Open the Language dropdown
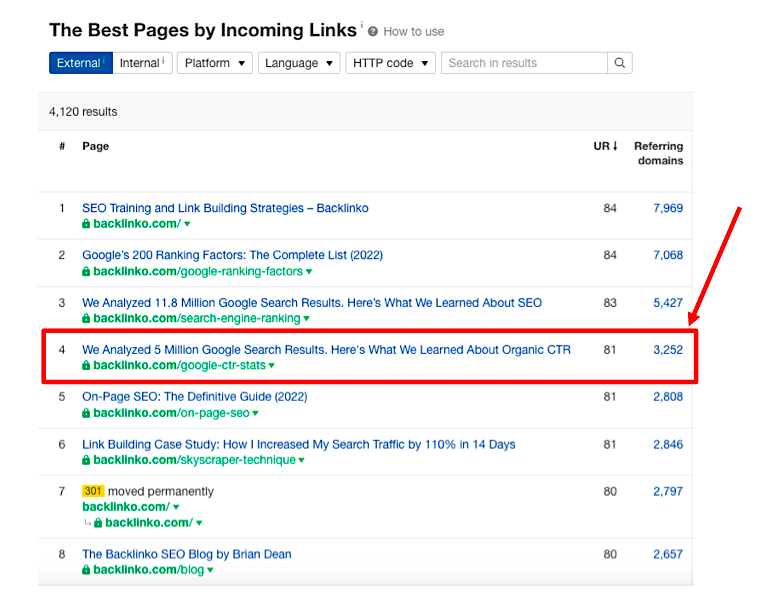This screenshot has height=602, width=775. click(299, 63)
